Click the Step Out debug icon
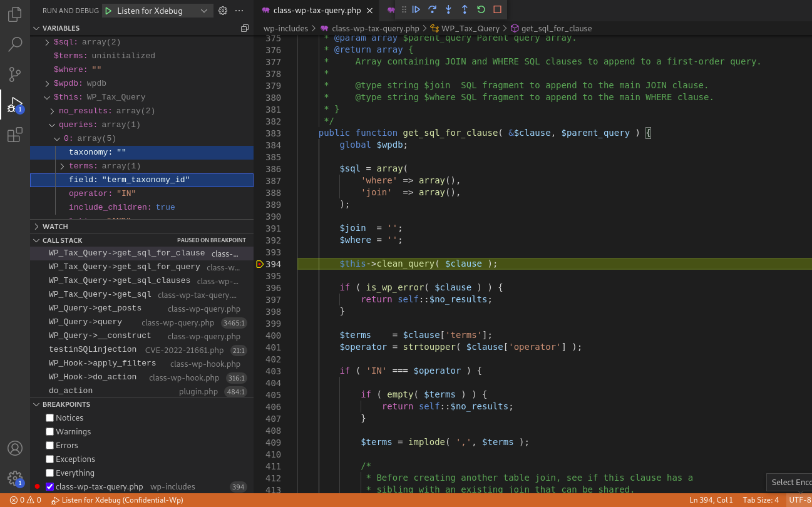The width and height of the screenshot is (812, 507). pos(463,10)
